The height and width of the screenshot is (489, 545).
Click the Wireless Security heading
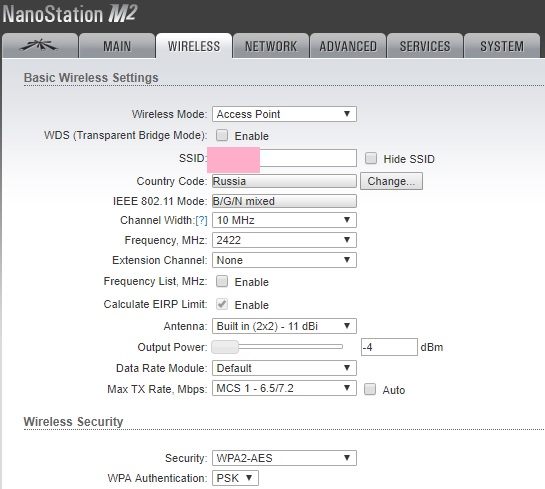click(73, 422)
